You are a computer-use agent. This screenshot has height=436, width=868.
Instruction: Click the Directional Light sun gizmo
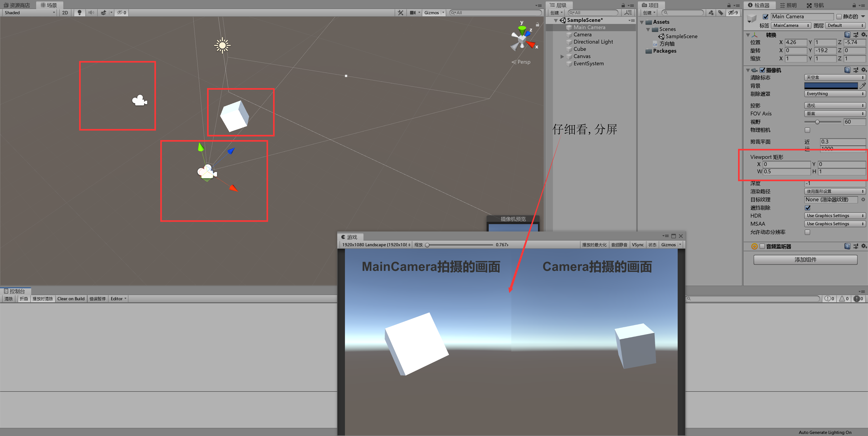click(x=222, y=45)
